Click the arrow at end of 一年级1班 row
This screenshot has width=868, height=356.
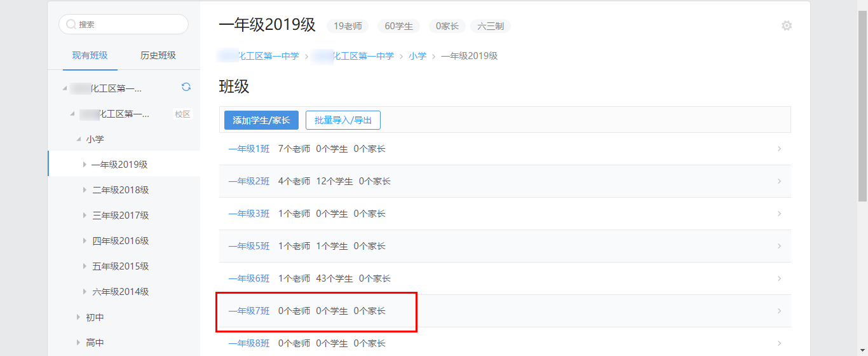pyautogui.click(x=780, y=149)
